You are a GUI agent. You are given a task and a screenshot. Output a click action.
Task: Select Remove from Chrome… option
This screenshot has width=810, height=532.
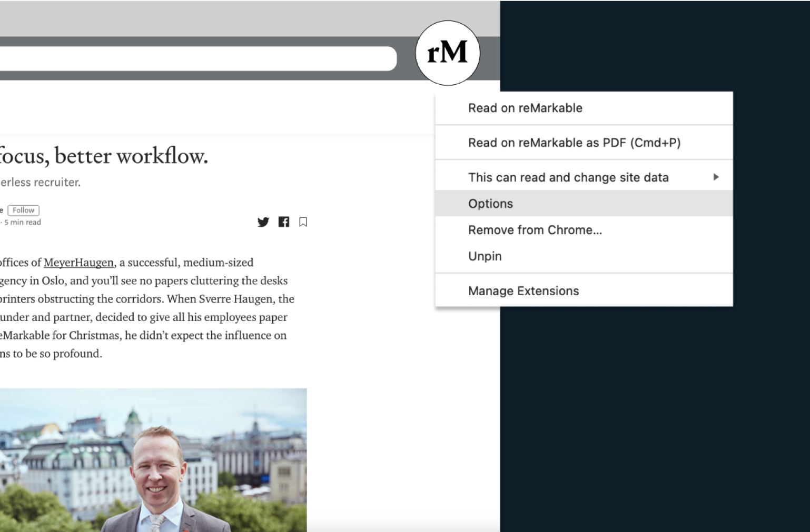click(535, 230)
